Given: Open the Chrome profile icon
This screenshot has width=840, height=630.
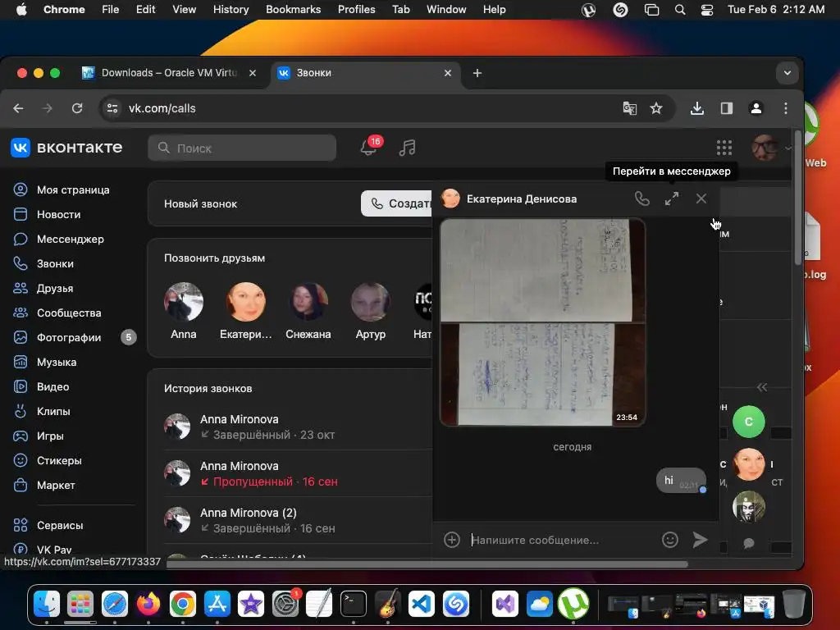Looking at the screenshot, I should (756, 108).
